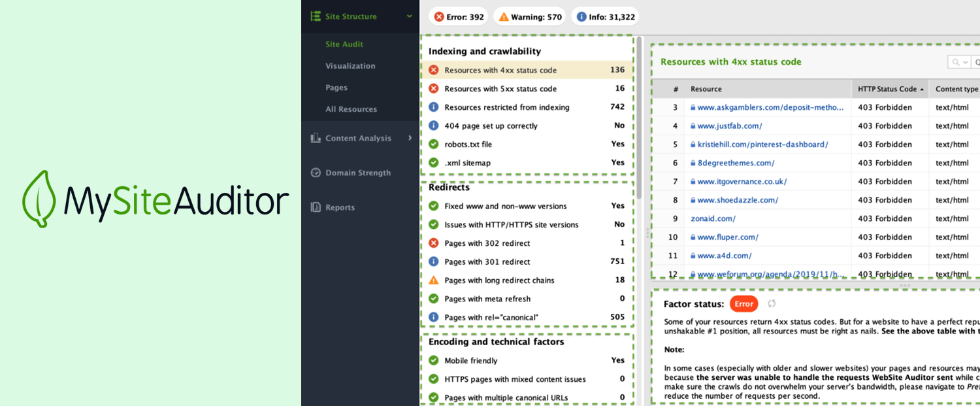Click green check icon beside Pages with meta refresh
Image resolution: width=980 pixels, height=406 pixels.
pyautogui.click(x=433, y=299)
